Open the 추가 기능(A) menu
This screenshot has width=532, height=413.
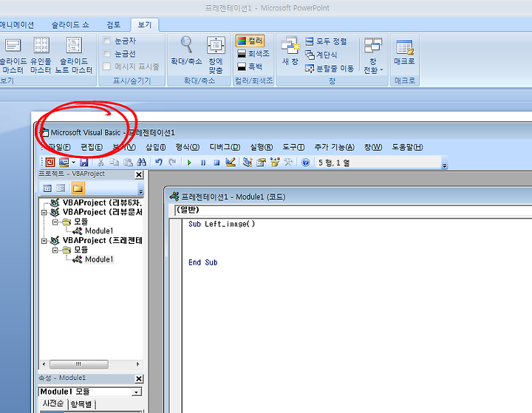[x=334, y=147]
